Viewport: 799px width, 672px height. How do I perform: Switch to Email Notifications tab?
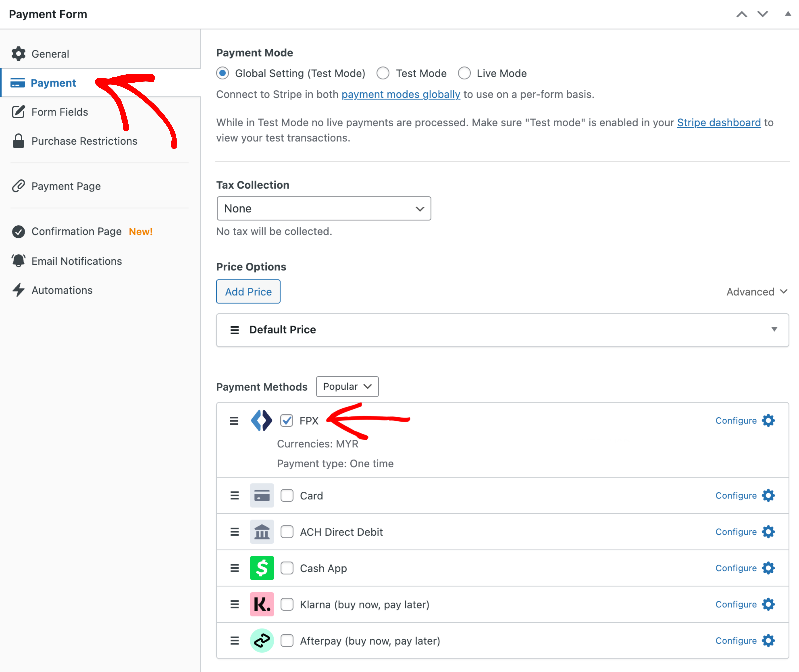76,261
